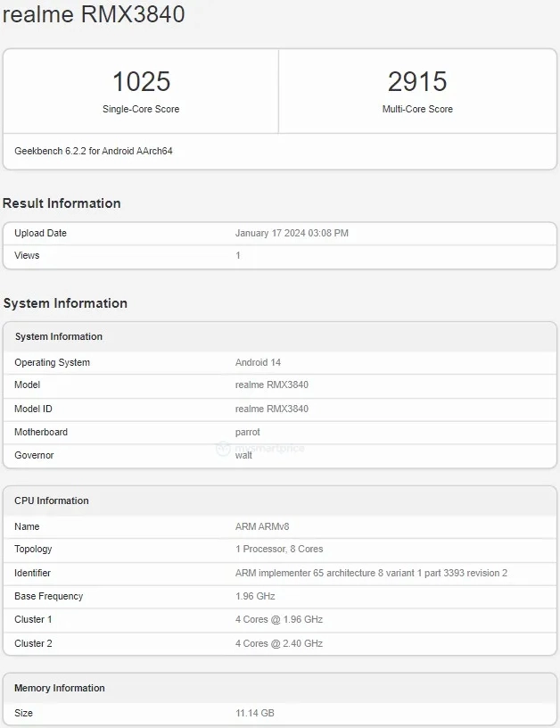560x728 pixels.
Task: Select the 2915 multi-core score value
Action: [417, 82]
